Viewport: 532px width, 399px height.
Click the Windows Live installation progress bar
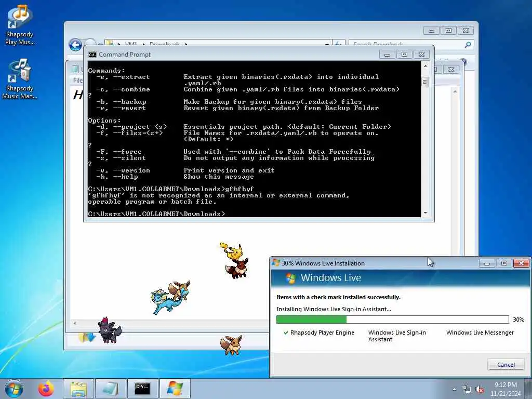393,320
